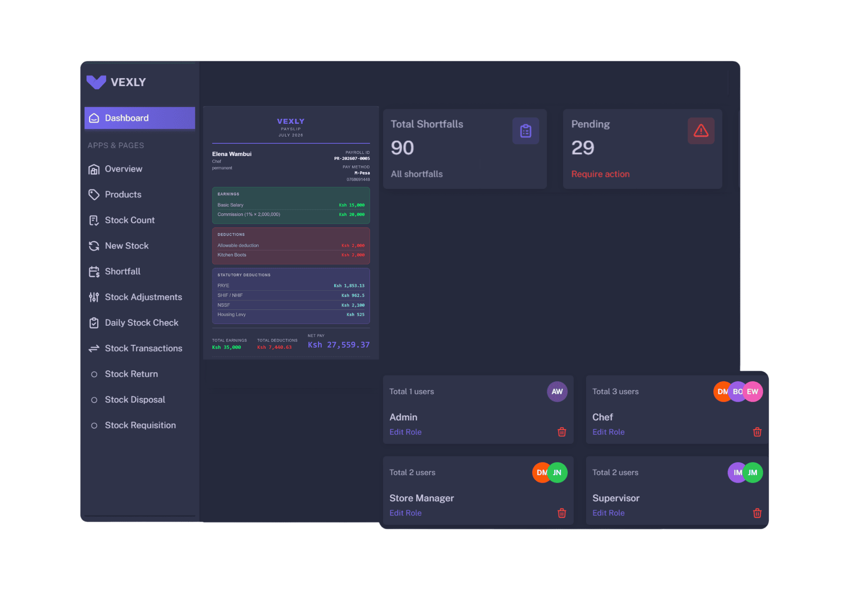Screen dimensions: 848x616
Task: Select the Stock Disposal circle bullet
Action: point(94,400)
